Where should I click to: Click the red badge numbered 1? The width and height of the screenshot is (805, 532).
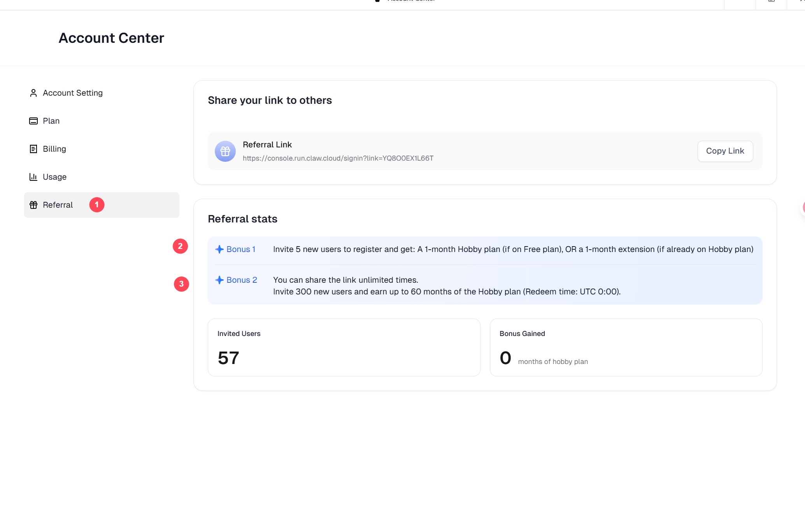[x=97, y=205]
